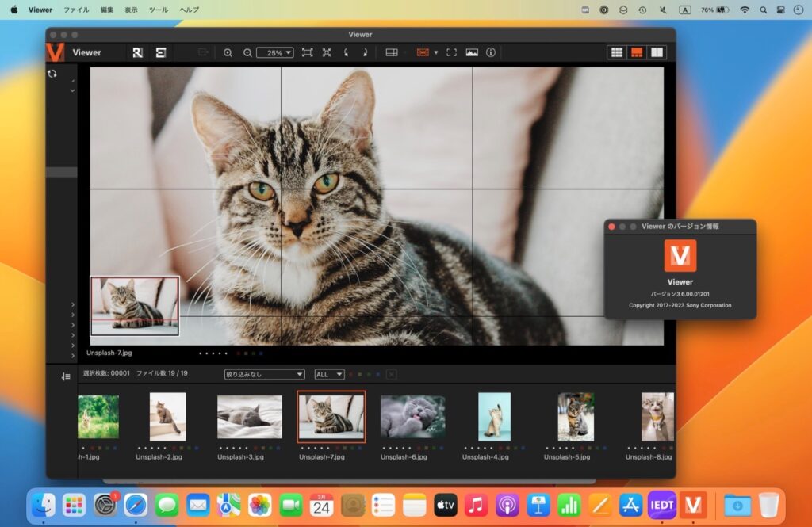Open the histogram display icon

pyautogui.click(x=471, y=52)
